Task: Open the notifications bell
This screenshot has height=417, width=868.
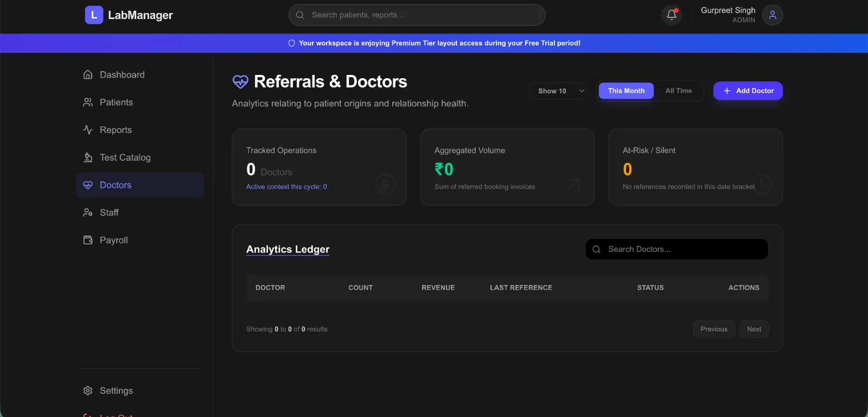Action: coord(671,15)
